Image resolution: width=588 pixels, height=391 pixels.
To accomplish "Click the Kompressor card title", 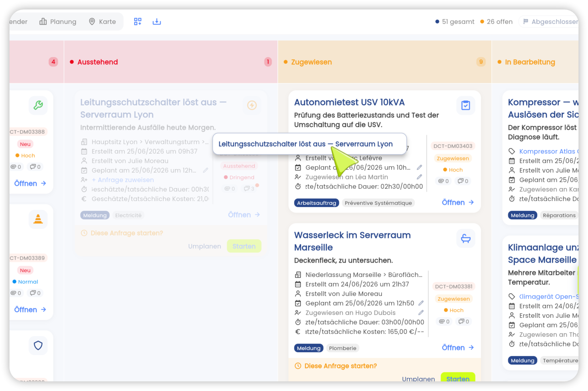I will [x=543, y=108].
